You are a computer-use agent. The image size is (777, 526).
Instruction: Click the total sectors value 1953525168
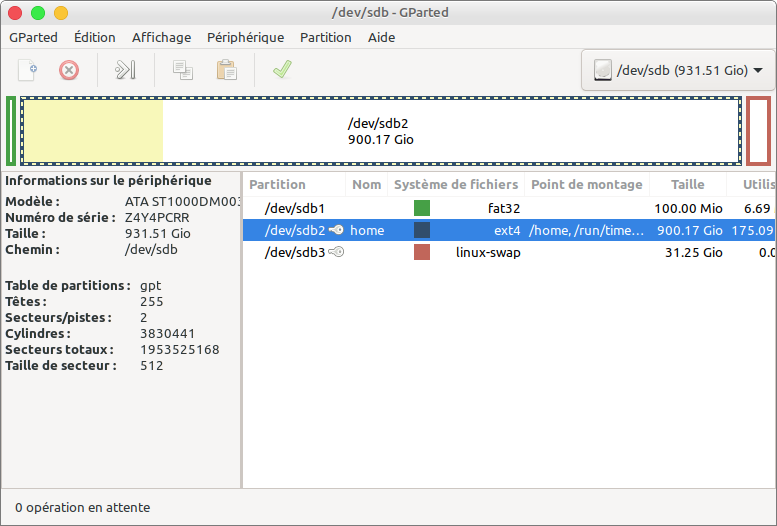coord(180,350)
